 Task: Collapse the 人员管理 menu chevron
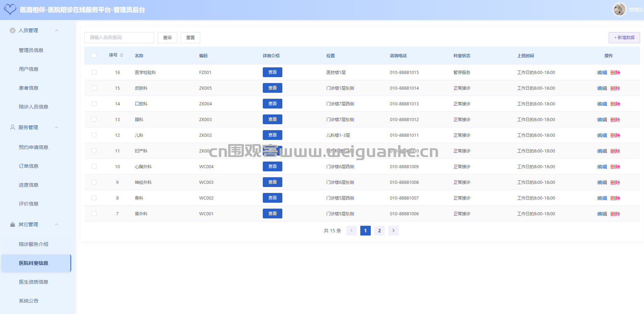point(57,30)
